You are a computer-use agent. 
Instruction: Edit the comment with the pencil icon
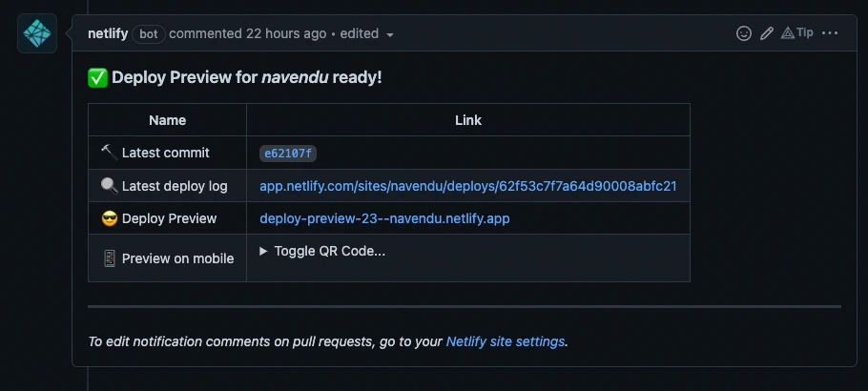pyautogui.click(x=767, y=33)
